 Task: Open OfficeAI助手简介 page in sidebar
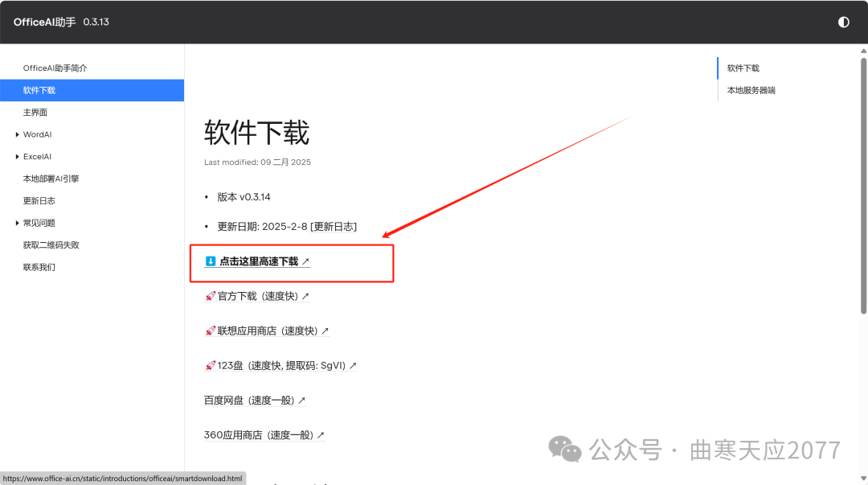tap(55, 68)
